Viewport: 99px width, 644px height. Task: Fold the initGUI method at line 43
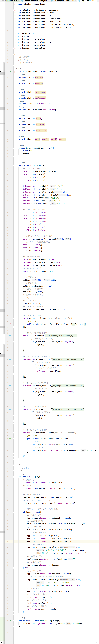click(x=14, y=166)
